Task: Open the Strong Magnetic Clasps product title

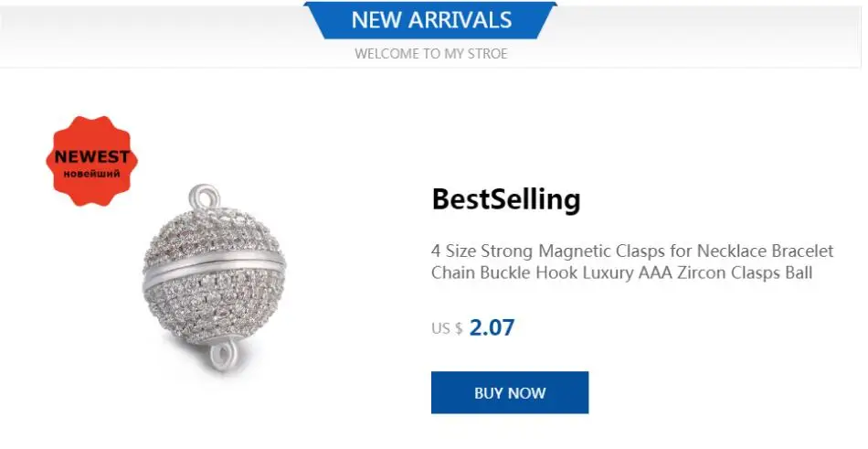Action: coord(632,262)
